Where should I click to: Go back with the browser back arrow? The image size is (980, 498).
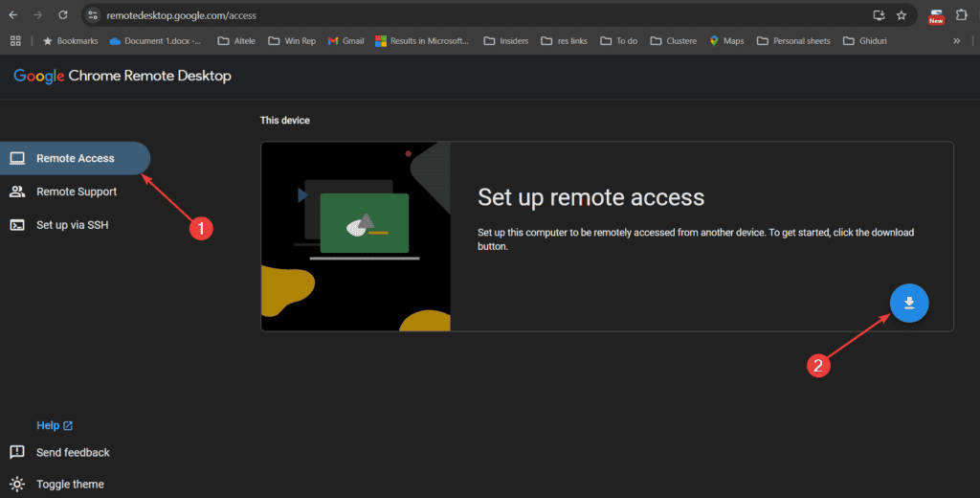tap(13, 15)
